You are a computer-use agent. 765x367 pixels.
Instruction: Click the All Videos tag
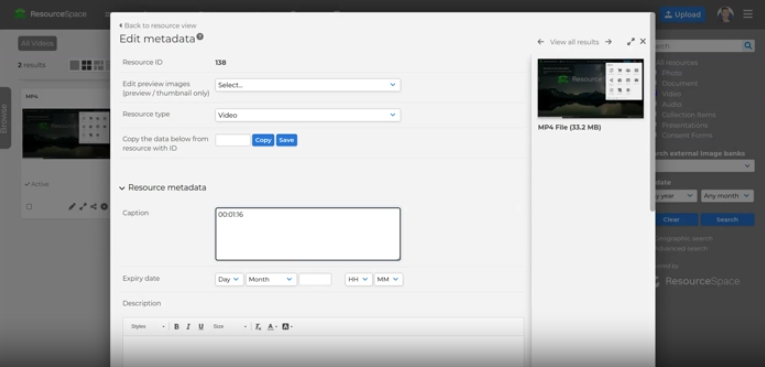pos(38,43)
